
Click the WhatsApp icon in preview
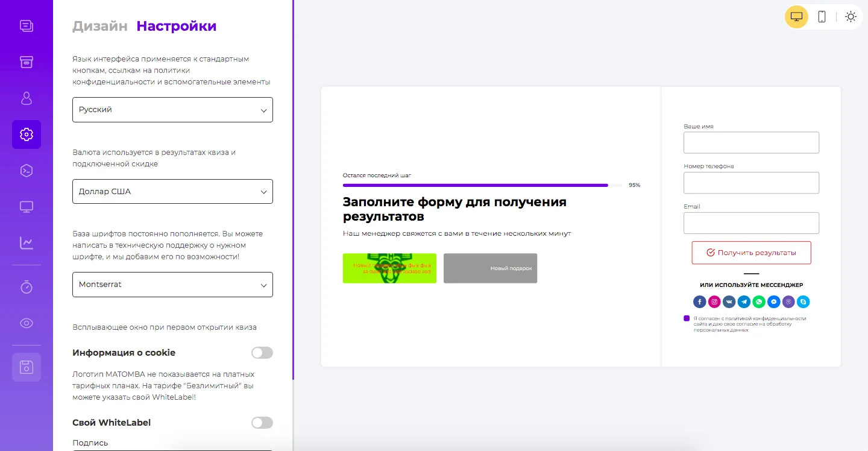coord(759,302)
